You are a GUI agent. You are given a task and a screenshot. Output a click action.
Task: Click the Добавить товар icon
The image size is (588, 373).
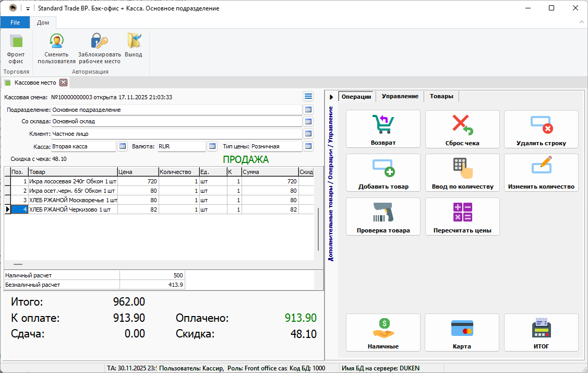tap(383, 172)
